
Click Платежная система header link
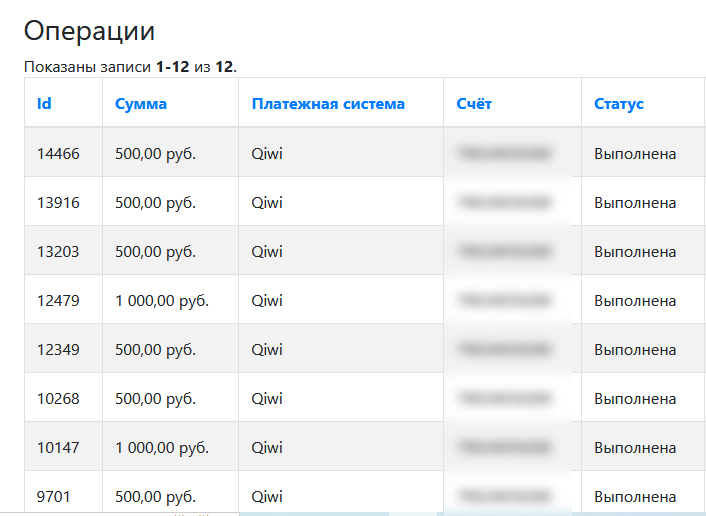tap(328, 104)
